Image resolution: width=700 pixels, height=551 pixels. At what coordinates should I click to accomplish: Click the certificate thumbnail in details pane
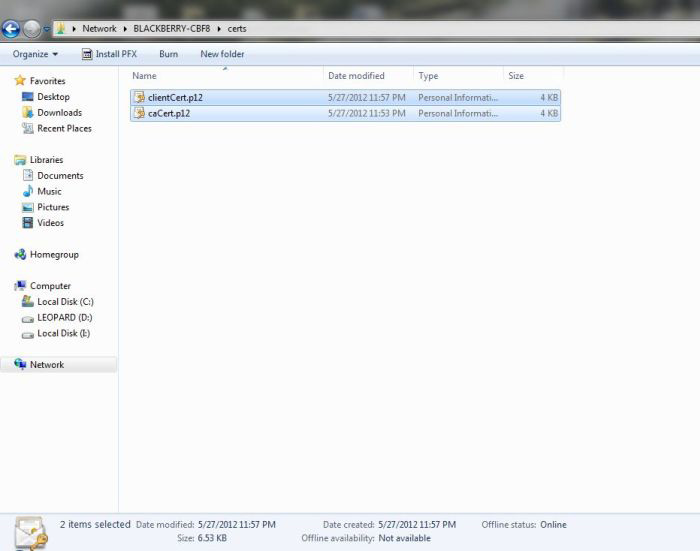point(31,533)
